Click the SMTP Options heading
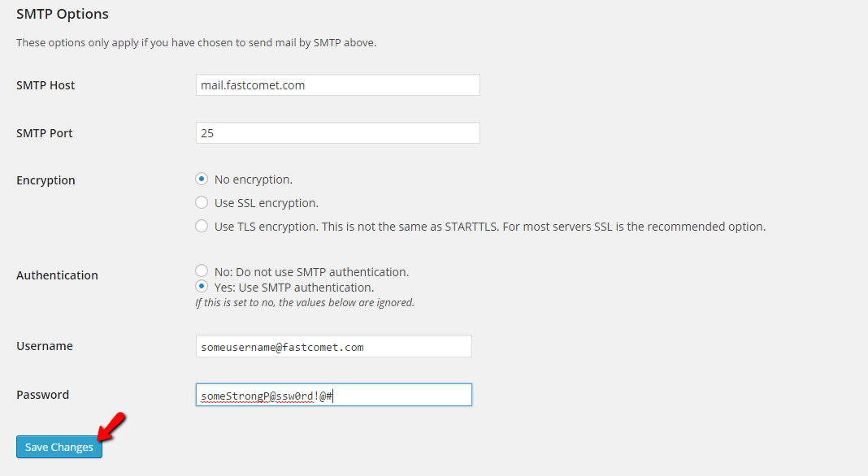Image resolution: width=868 pixels, height=476 pixels. tap(63, 13)
